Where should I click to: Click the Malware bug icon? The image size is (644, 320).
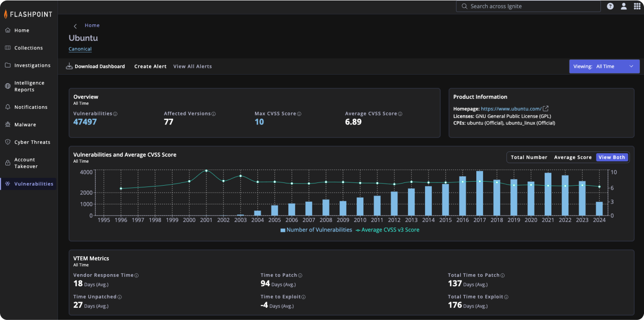click(x=8, y=125)
